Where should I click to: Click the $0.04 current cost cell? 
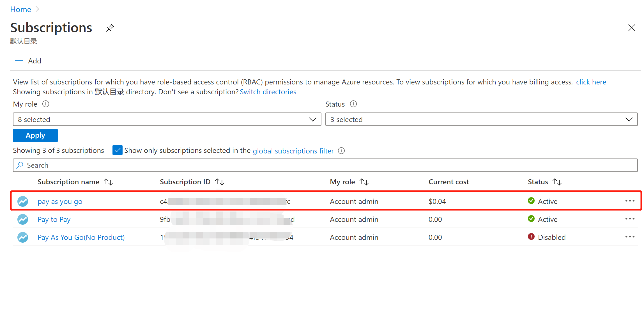pos(437,201)
